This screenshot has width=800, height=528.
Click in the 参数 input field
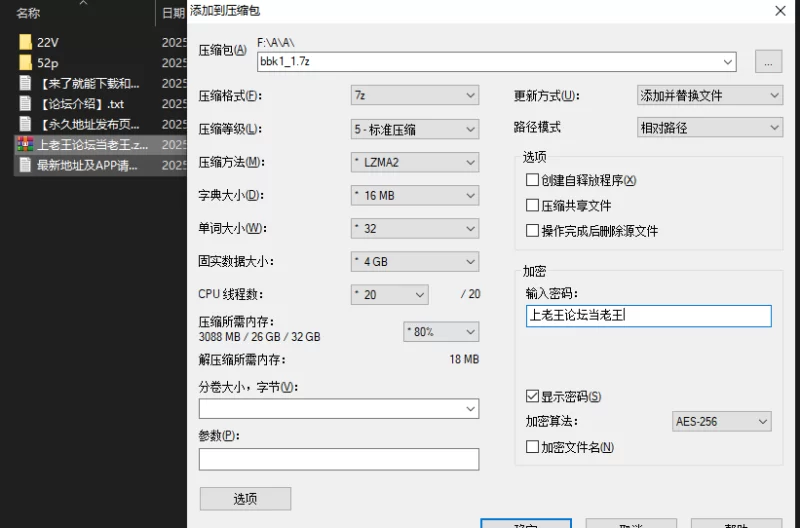[339, 459]
